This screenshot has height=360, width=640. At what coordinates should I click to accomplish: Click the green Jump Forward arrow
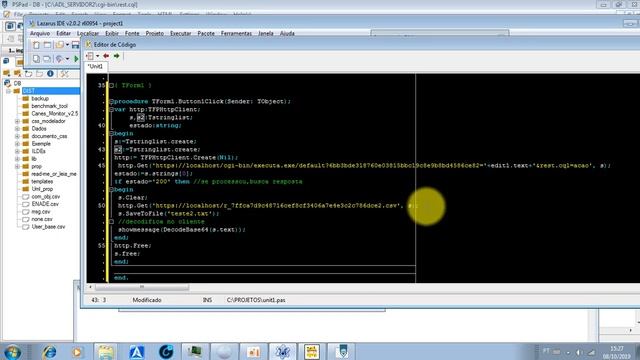[117, 56]
